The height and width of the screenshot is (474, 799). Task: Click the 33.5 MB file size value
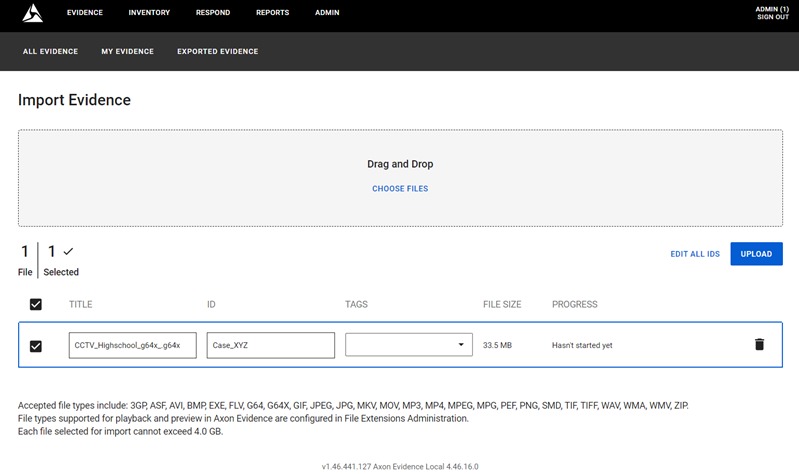click(497, 345)
